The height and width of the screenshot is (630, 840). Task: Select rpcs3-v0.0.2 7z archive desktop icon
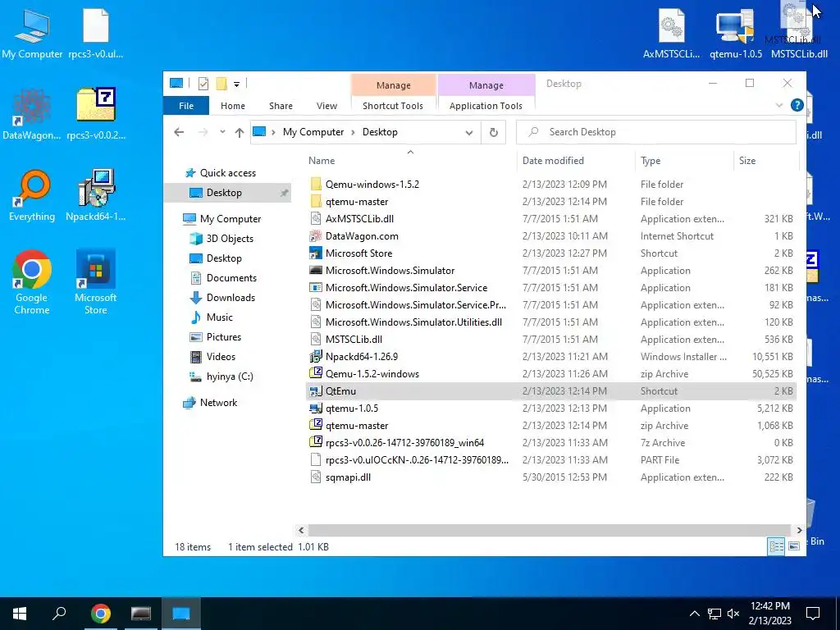(96, 114)
